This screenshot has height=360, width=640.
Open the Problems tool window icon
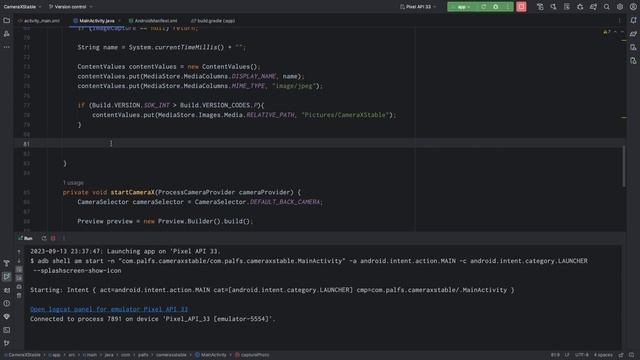coord(7,303)
